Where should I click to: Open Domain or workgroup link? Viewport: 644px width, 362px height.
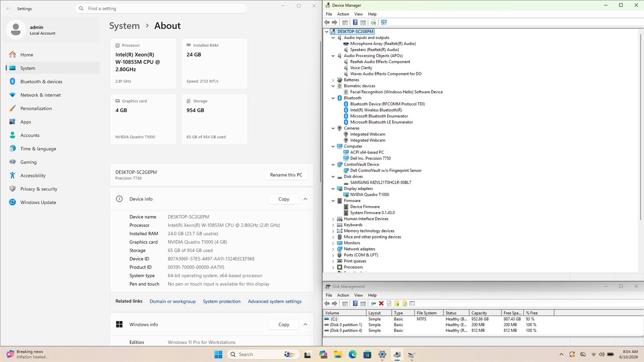tap(173, 301)
